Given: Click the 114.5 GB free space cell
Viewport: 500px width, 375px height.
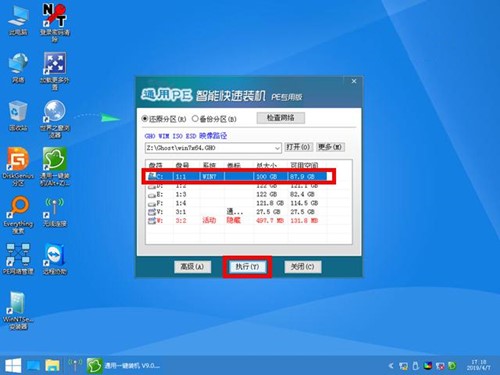Looking at the screenshot, I should tap(304, 203).
